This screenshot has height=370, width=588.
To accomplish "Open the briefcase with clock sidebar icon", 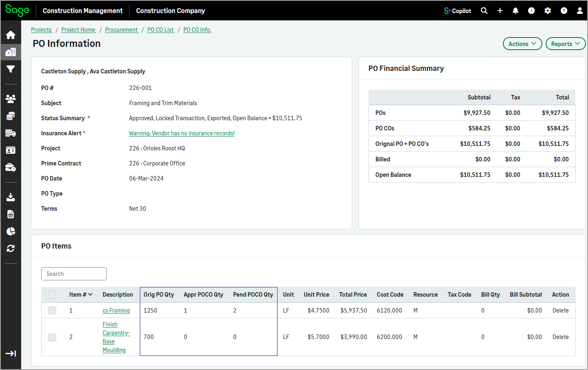I will click(11, 167).
